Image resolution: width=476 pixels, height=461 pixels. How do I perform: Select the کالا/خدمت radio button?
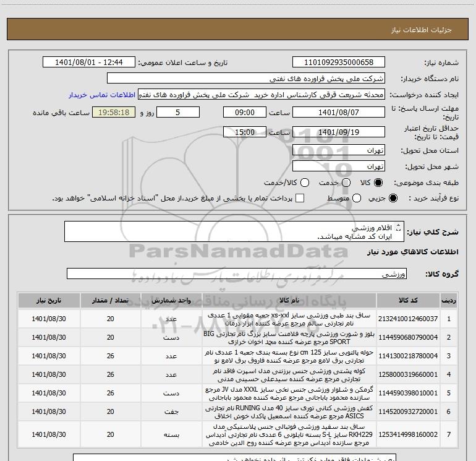pyautogui.click(x=305, y=183)
